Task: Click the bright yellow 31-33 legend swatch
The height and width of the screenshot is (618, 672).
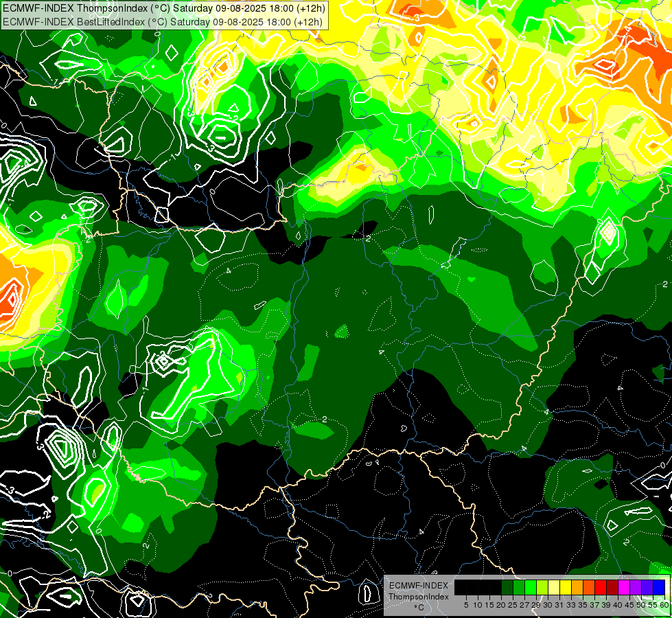Action: coord(566,587)
